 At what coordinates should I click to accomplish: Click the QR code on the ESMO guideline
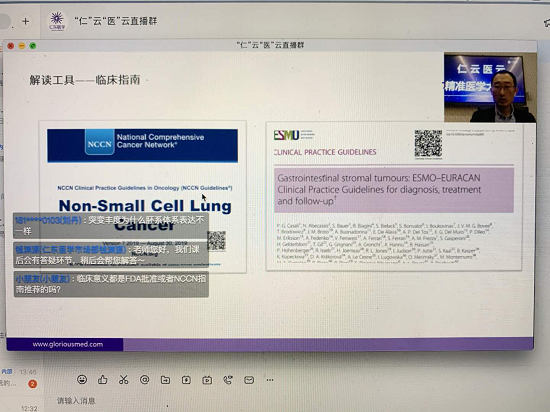click(x=428, y=144)
